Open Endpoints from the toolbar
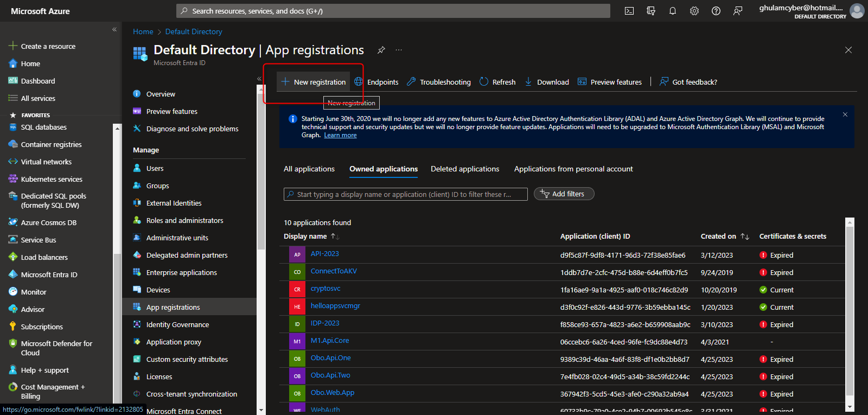 pyautogui.click(x=376, y=82)
